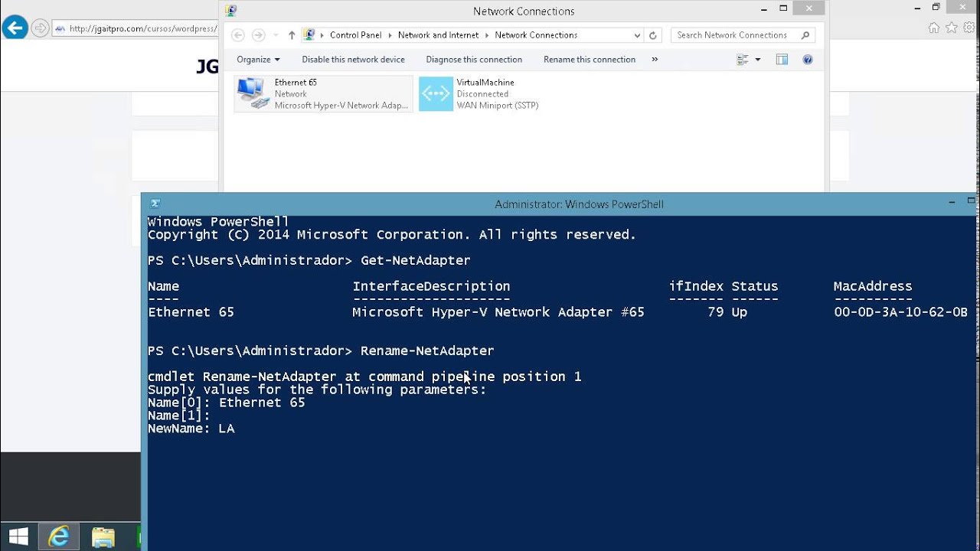Click Network and Internet breadcrumb segment
The image size is (980, 551).
click(x=438, y=35)
